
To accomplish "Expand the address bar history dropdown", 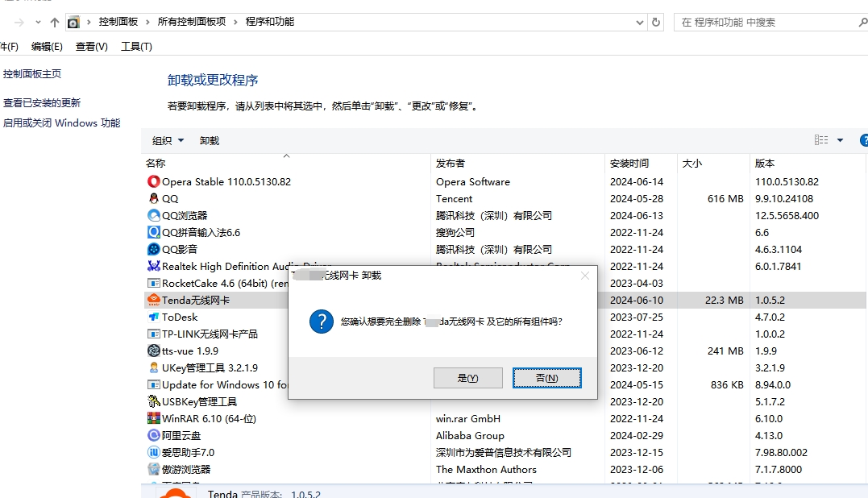I will click(x=639, y=23).
